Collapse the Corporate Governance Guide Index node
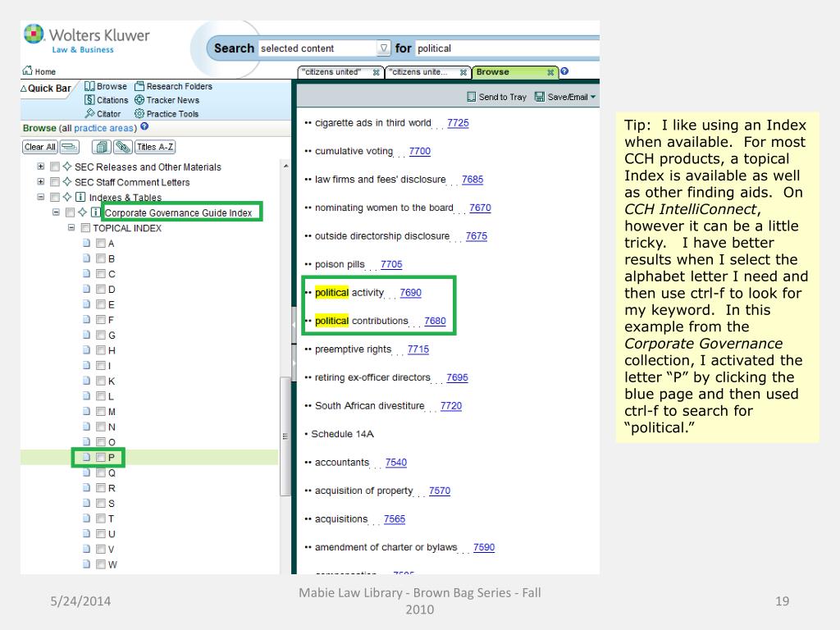The width and height of the screenshot is (840, 630). [x=56, y=212]
